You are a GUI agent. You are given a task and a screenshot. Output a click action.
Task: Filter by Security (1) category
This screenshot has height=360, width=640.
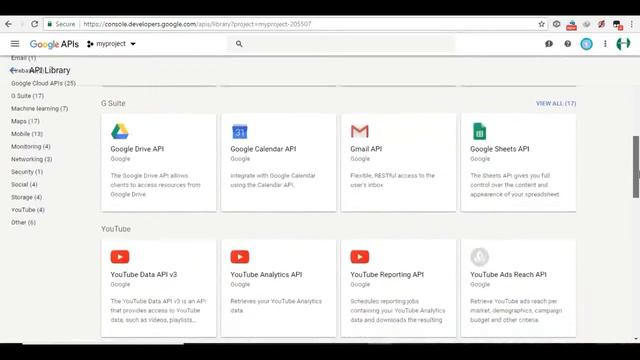[27, 172]
